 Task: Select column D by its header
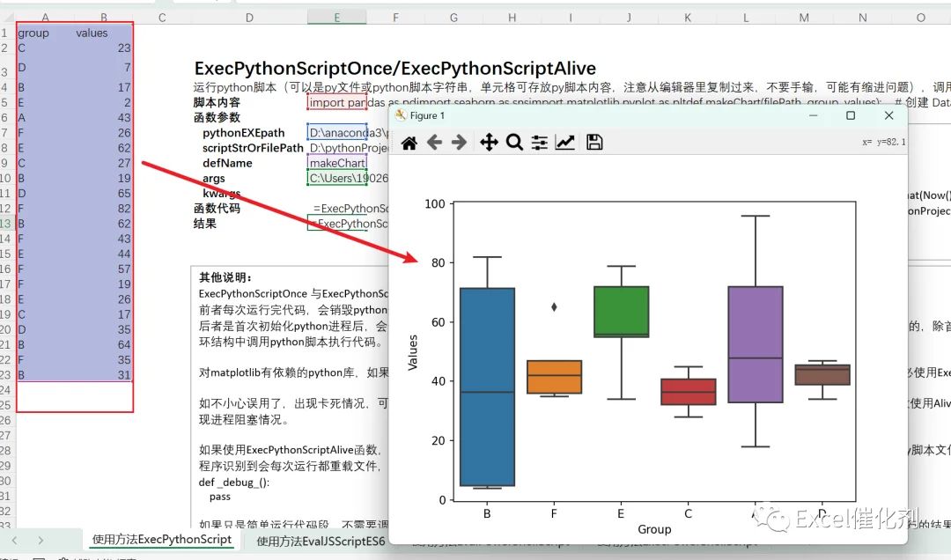coord(249,18)
